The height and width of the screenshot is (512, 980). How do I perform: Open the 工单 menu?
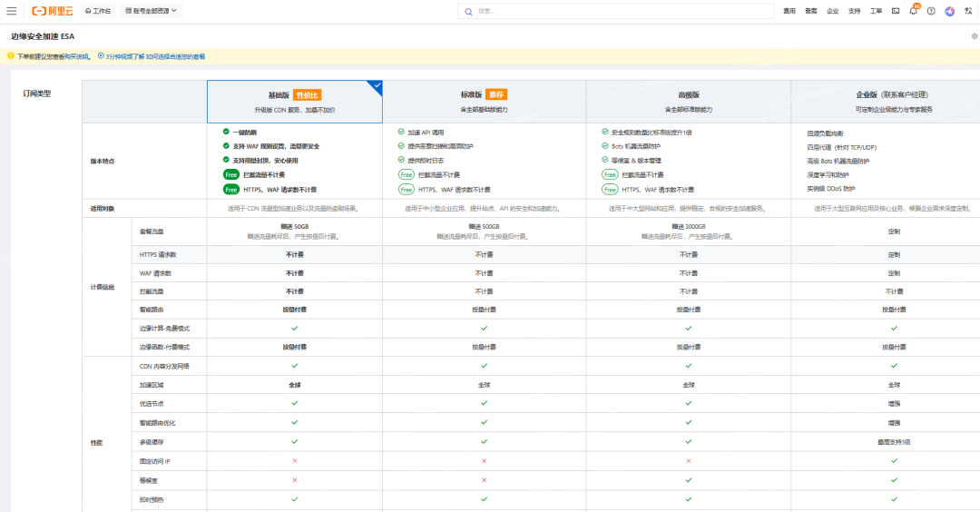[876, 11]
